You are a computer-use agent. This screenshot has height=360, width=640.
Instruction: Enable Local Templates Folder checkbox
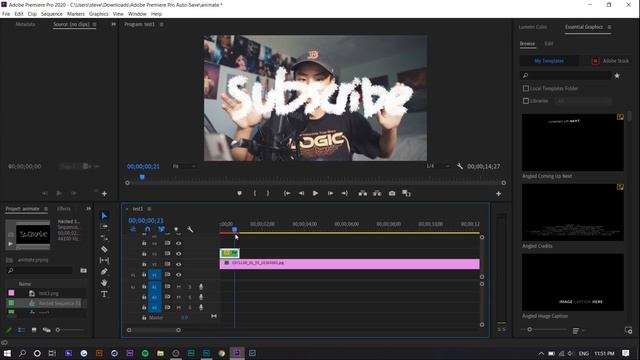pos(526,88)
